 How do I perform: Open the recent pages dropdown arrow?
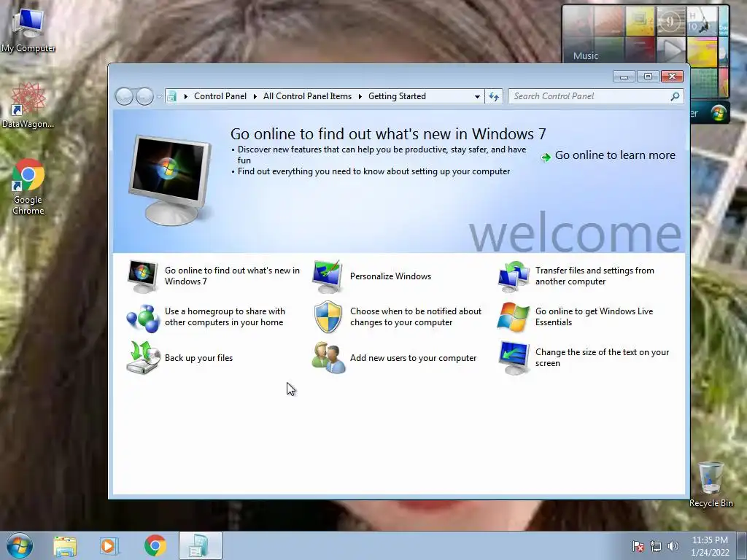pos(159,97)
